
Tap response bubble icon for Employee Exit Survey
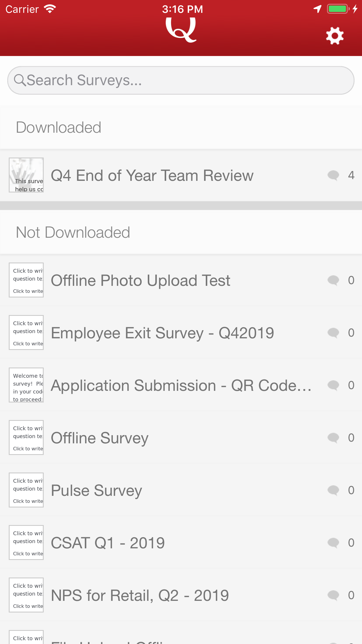pyautogui.click(x=333, y=333)
